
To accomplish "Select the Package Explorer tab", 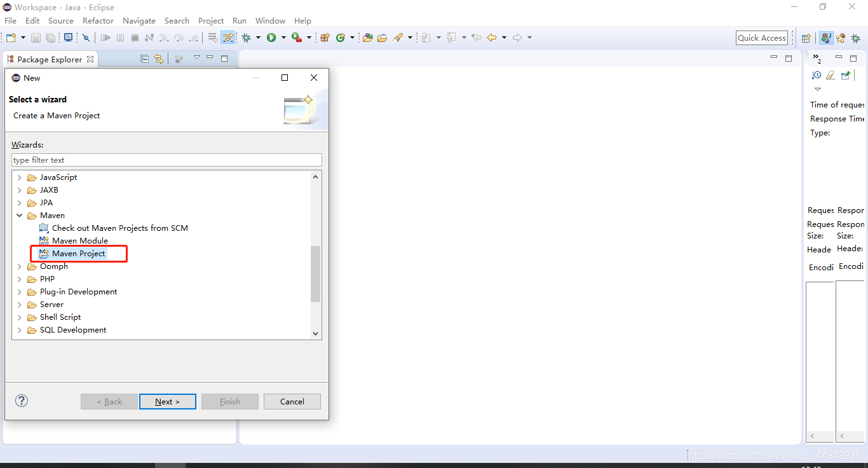I will (x=50, y=59).
